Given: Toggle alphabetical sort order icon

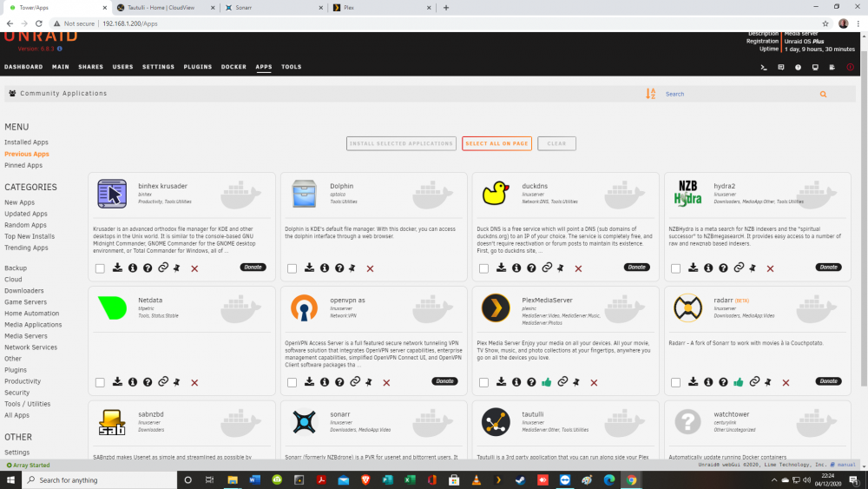Looking at the screenshot, I should [x=650, y=94].
